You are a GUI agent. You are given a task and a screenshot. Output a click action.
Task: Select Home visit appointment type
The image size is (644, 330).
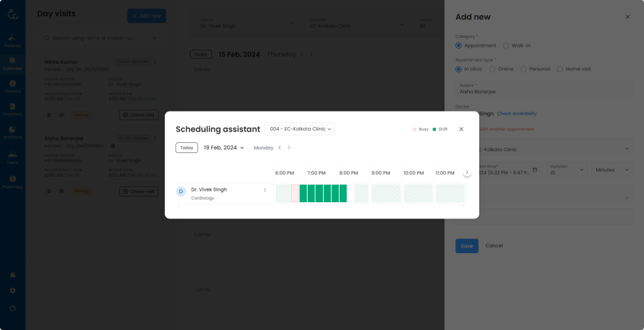560,69
